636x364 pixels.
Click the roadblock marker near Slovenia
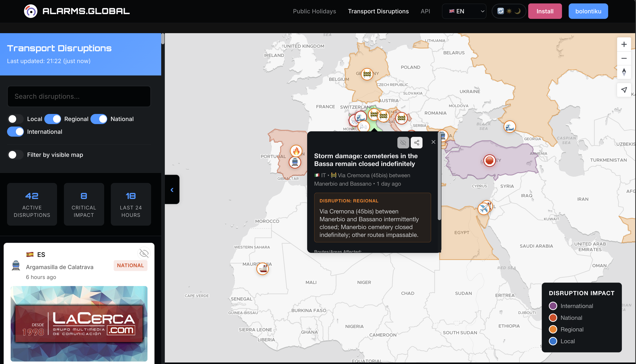tap(383, 116)
